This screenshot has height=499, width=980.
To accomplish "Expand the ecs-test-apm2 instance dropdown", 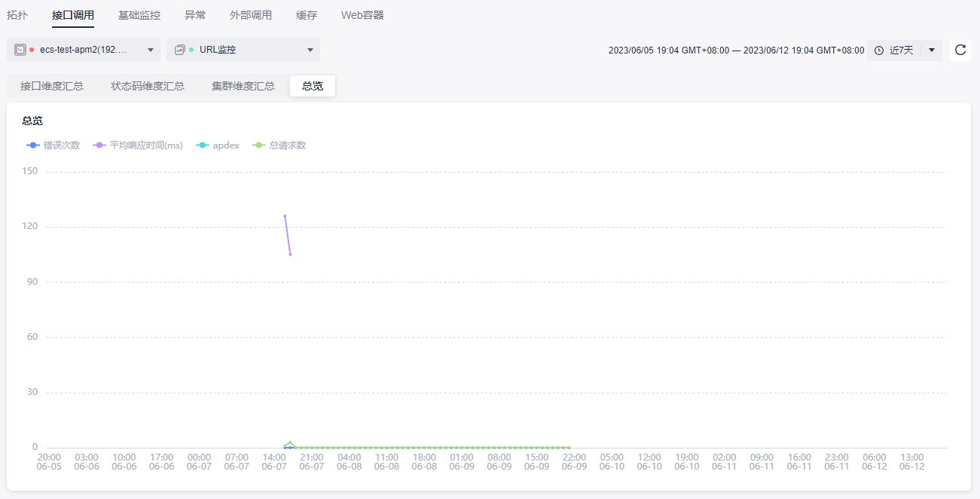I will coord(151,51).
